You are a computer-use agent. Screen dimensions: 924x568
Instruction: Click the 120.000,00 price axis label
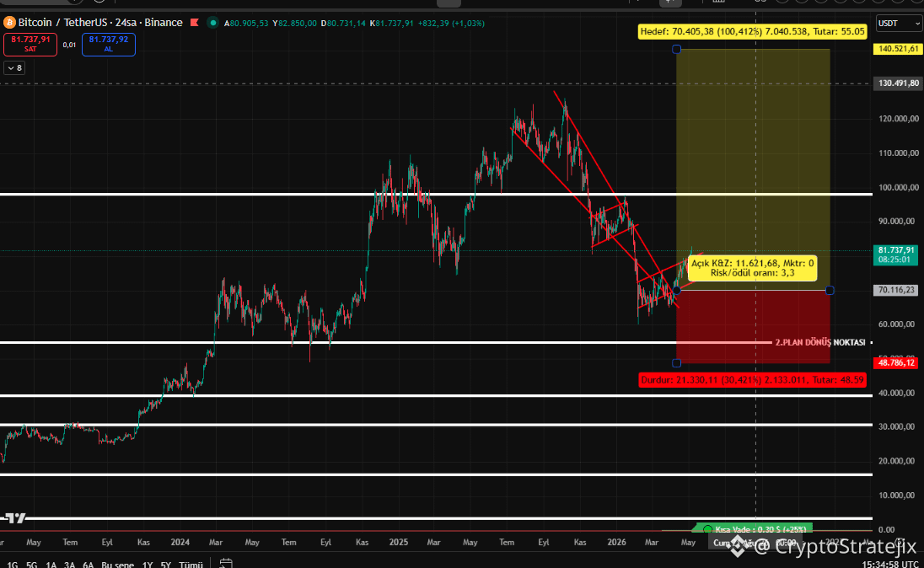[898, 119]
